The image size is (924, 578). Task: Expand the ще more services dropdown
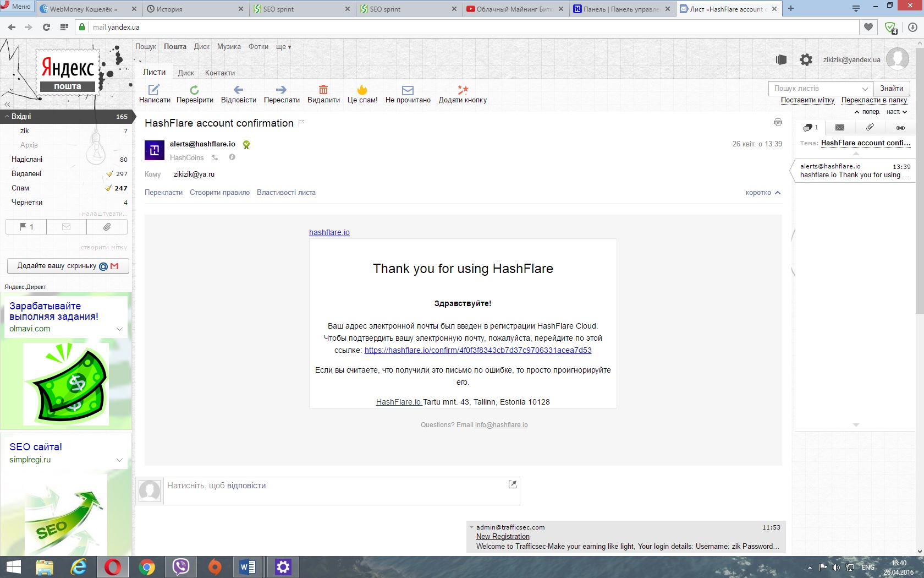283,47
